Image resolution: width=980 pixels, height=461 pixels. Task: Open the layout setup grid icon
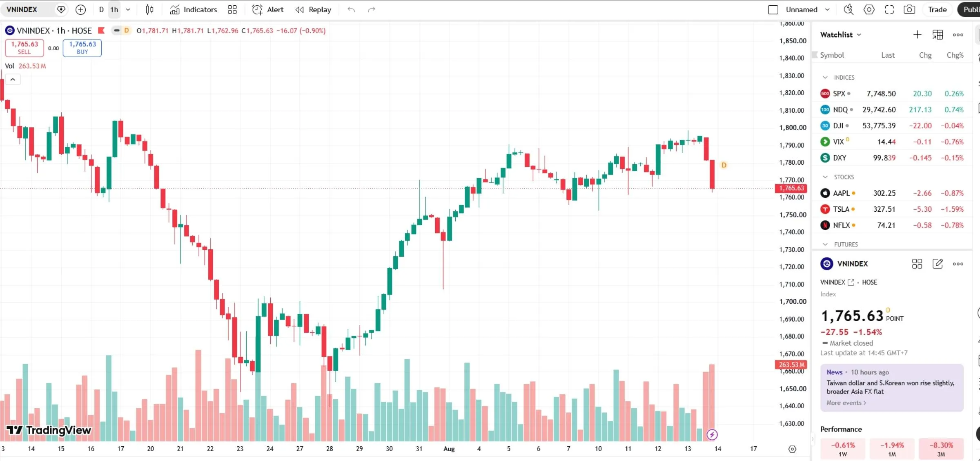pyautogui.click(x=232, y=9)
